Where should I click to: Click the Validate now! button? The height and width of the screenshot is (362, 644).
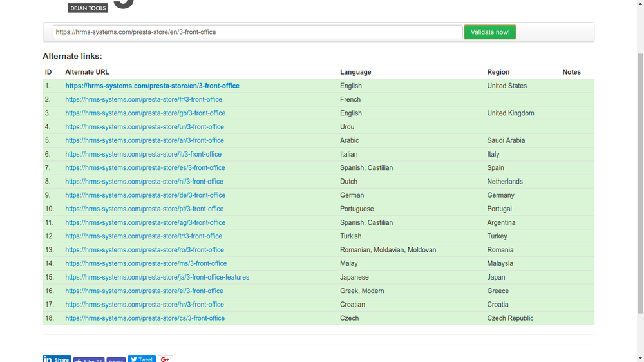click(x=490, y=32)
